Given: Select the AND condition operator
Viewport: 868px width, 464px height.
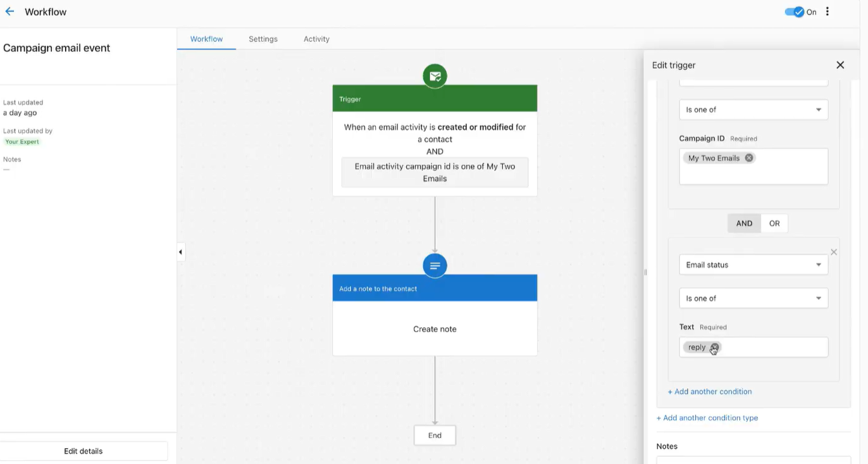Looking at the screenshot, I should pyautogui.click(x=744, y=223).
